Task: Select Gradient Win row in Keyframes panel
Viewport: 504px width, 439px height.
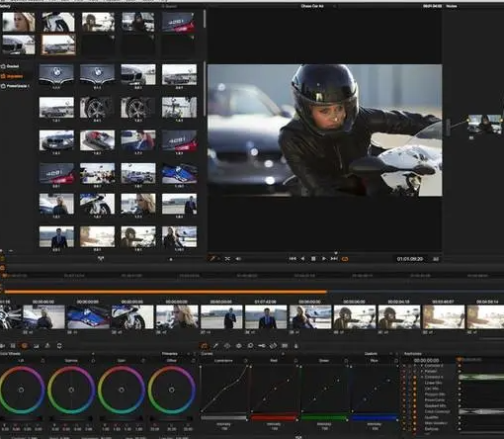Action: [x=436, y=405]
